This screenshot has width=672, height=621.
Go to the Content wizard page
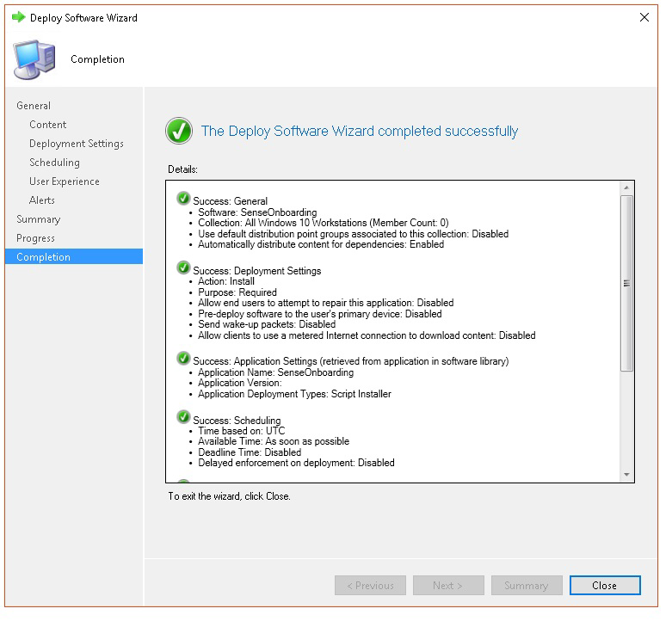click(48, 125)
